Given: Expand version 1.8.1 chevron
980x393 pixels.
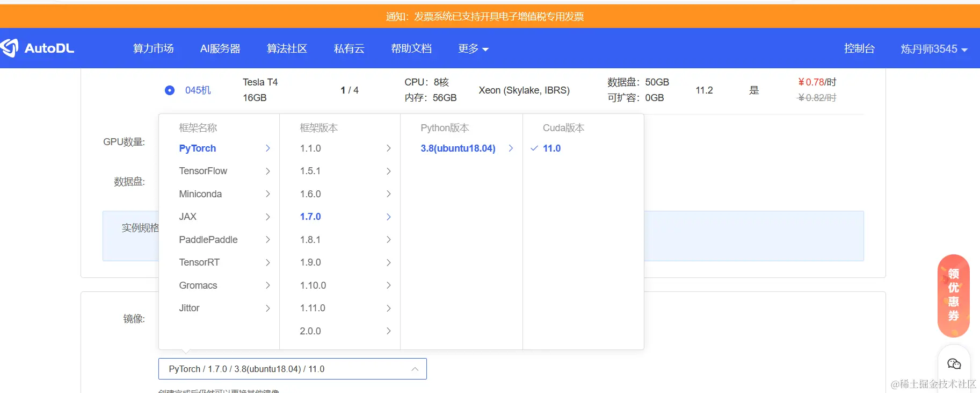Looking at the screenshot, I should click(389, 240).
